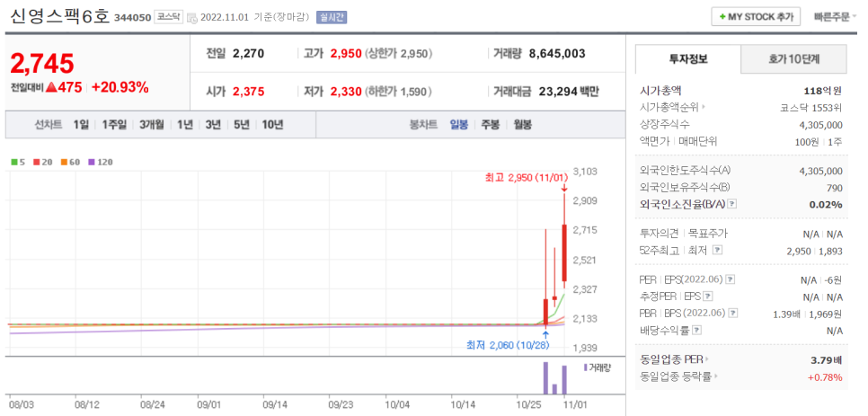This screenshot has width=868, height=416.
Task: Click the green 5-day moving average legend
Action: (x=16, y=163)
